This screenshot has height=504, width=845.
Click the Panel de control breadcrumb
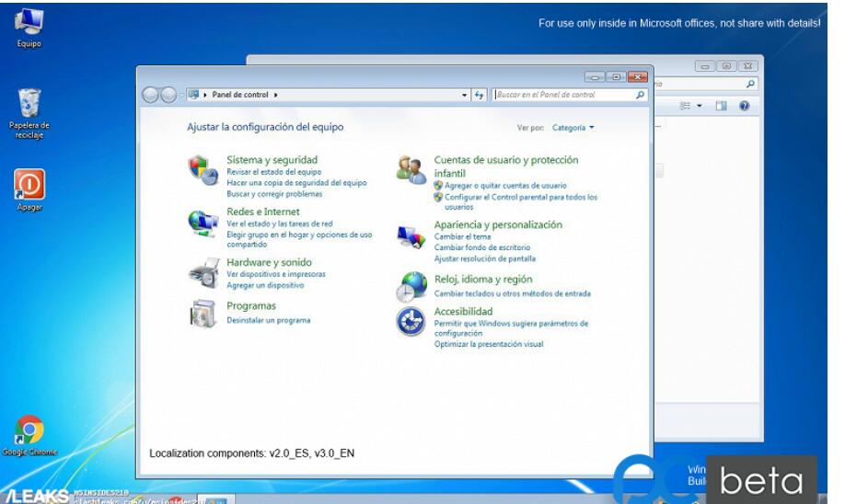(x=240, y=95)
